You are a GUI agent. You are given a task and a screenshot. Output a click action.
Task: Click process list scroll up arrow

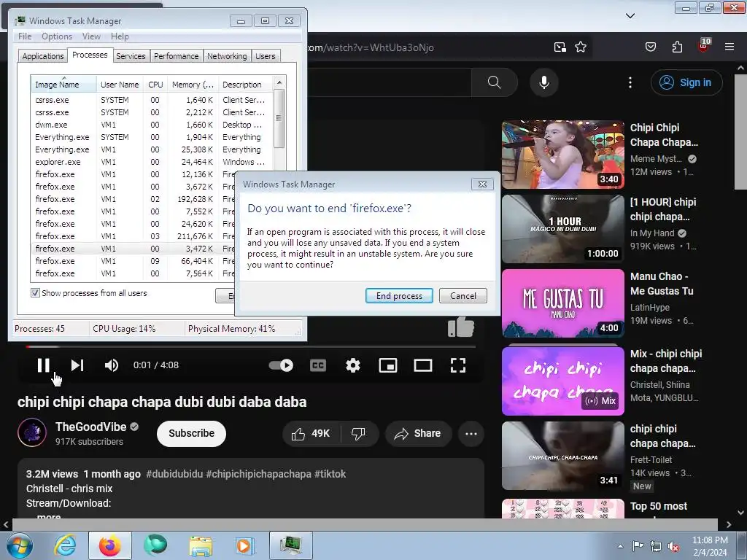click(279, 82)
